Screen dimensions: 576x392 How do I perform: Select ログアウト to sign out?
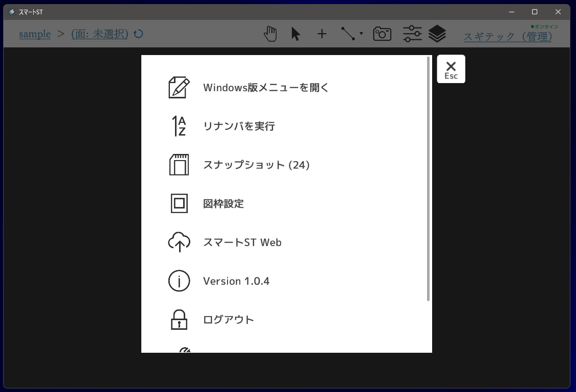pos(228,320)
